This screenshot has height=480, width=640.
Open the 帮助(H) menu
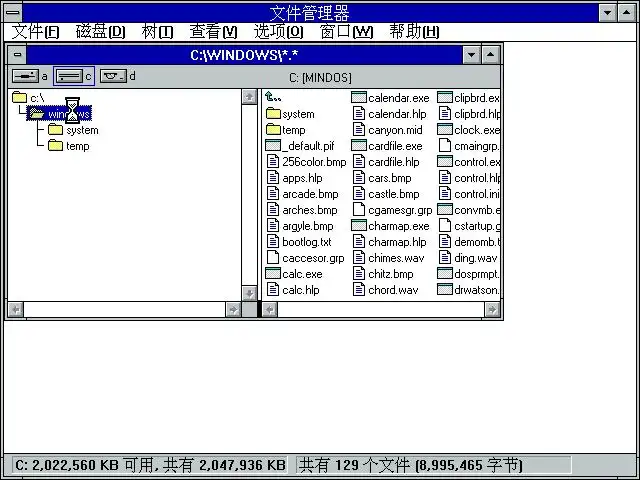pyautogui.click(x=414, y=31)
